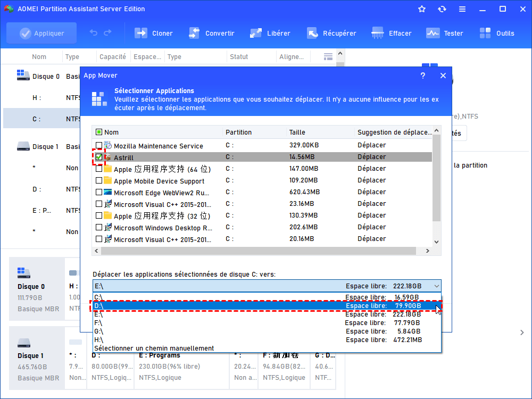The width and height of the screenshot is (532, 399).
Task: Open the Récupérer tool
Action: point(331,33)
